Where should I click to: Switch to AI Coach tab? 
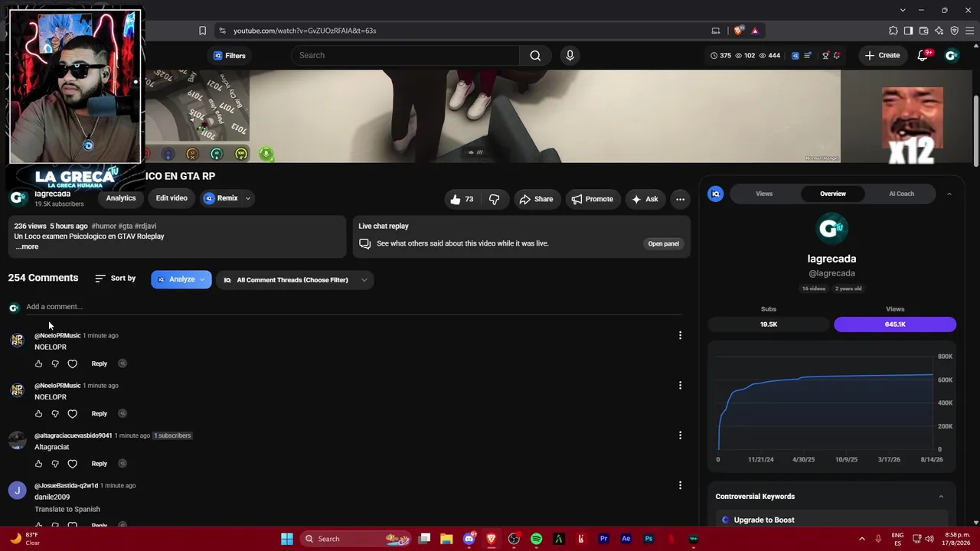pyautogui.click(x=901, y=194)
